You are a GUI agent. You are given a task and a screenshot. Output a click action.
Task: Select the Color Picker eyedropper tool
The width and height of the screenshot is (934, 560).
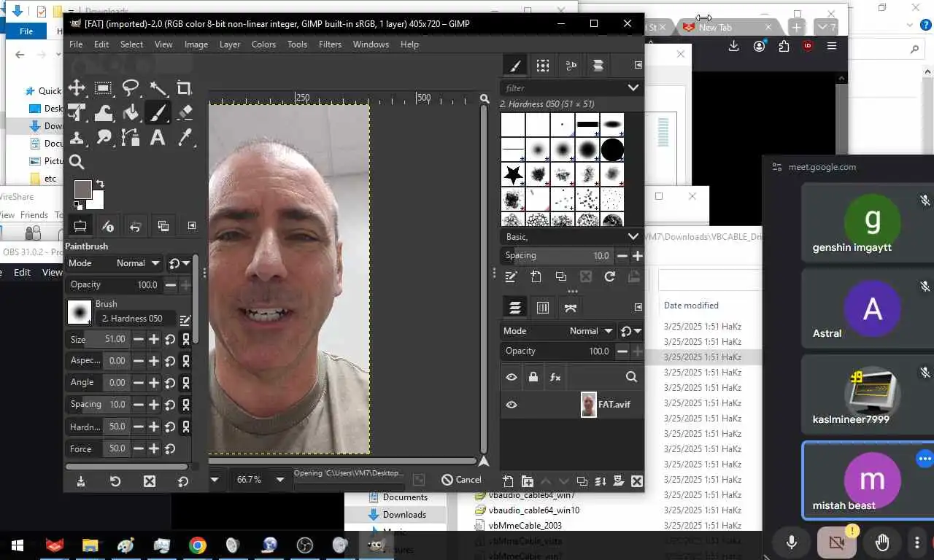(185, 137)
